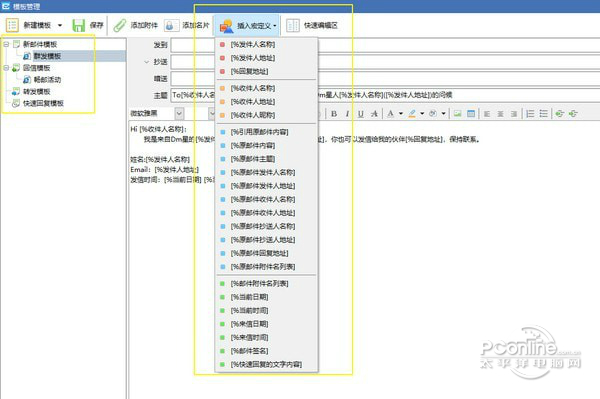The image size is (600, 399).
Task: Insert macro [%原邮件收件人地址]
Action: tap(266, 213)
